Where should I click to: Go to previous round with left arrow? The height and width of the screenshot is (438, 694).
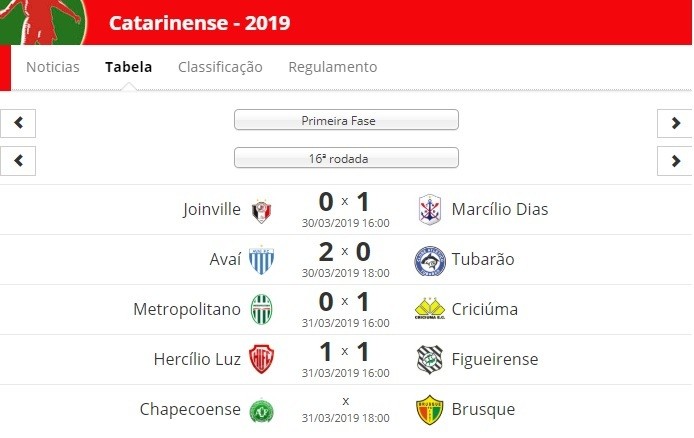pos(18,161)
